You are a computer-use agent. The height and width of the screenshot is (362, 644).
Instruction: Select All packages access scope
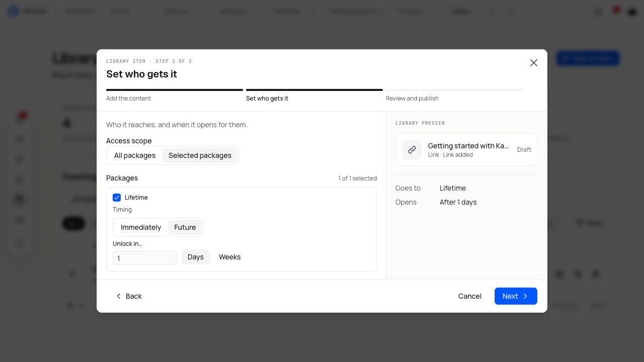pyautogui.click(x=135, y=155)
